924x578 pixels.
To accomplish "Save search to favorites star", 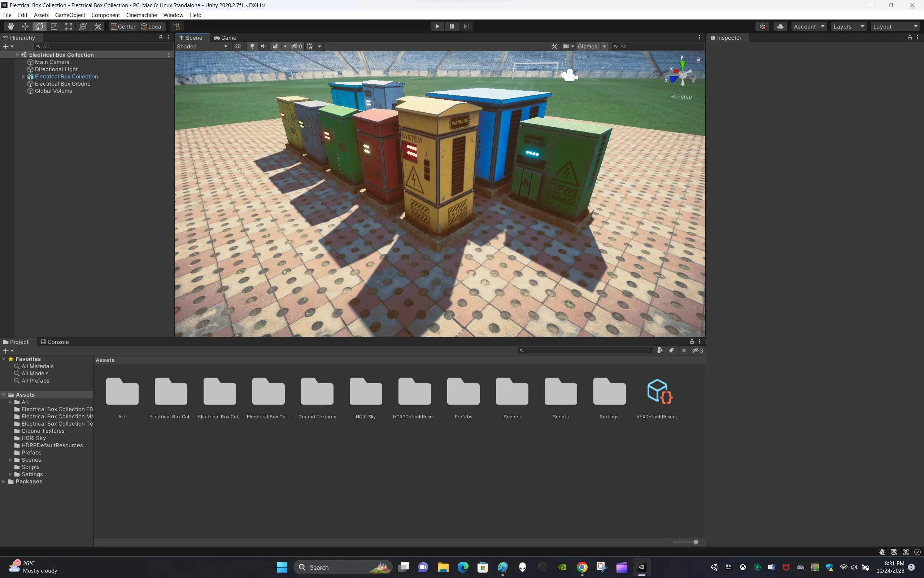I will [x=684, y=350].
